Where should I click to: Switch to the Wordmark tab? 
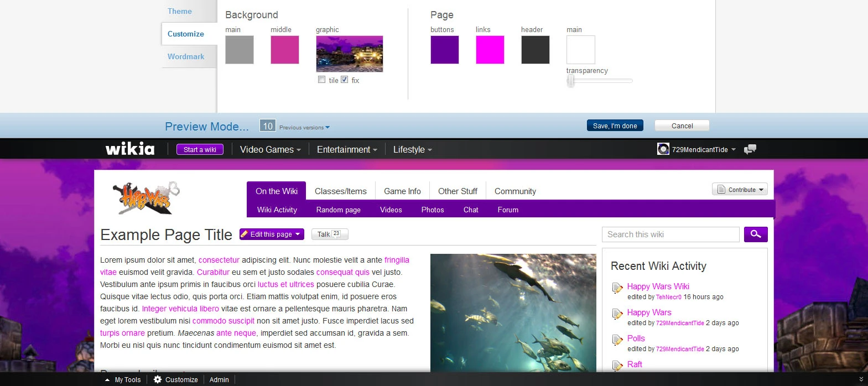186,56
